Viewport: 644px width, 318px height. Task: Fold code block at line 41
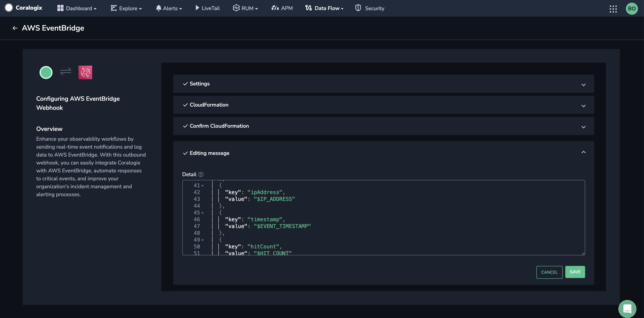pyautogui.click(x=203, y=186)
